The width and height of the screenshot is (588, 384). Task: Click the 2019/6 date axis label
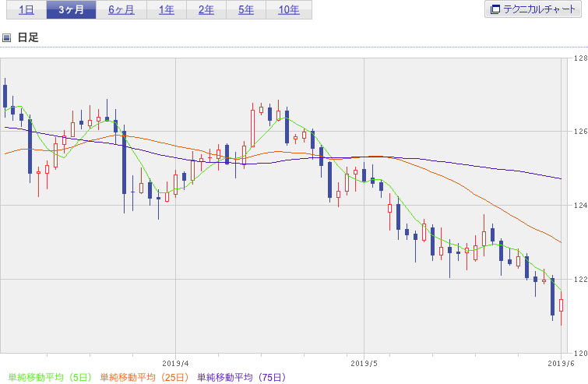(561, 364)
